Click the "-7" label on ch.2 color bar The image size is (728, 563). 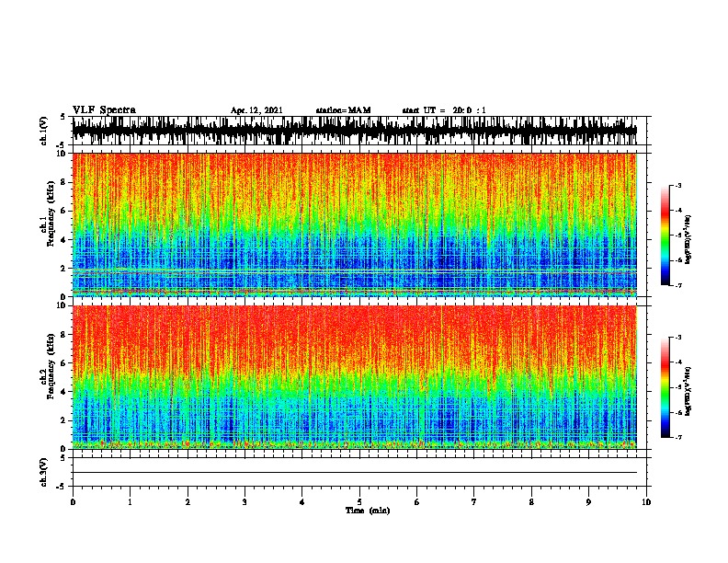pyautogui.click(x=677, y=438)
